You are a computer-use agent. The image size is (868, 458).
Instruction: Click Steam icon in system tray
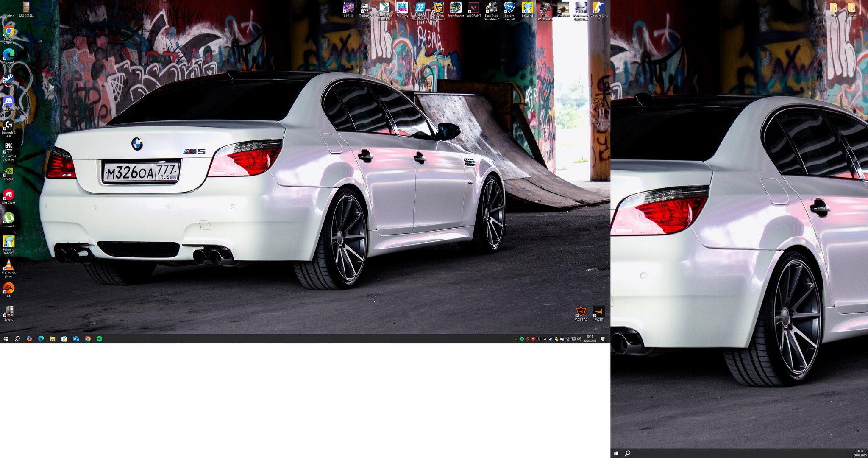pyautogui.click(x=551, y=339)
